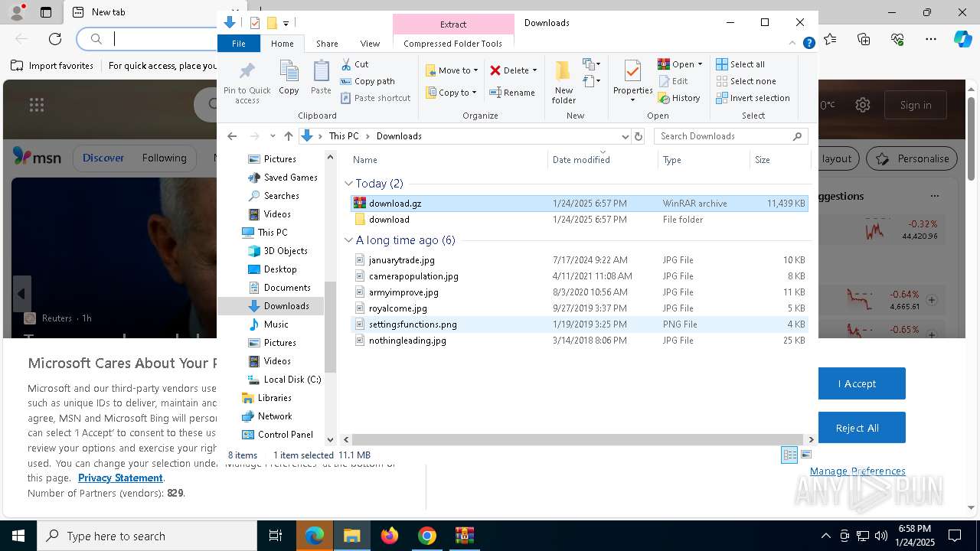
Task: Click Paste shortcut in ribbon
Action: [375, 98]
